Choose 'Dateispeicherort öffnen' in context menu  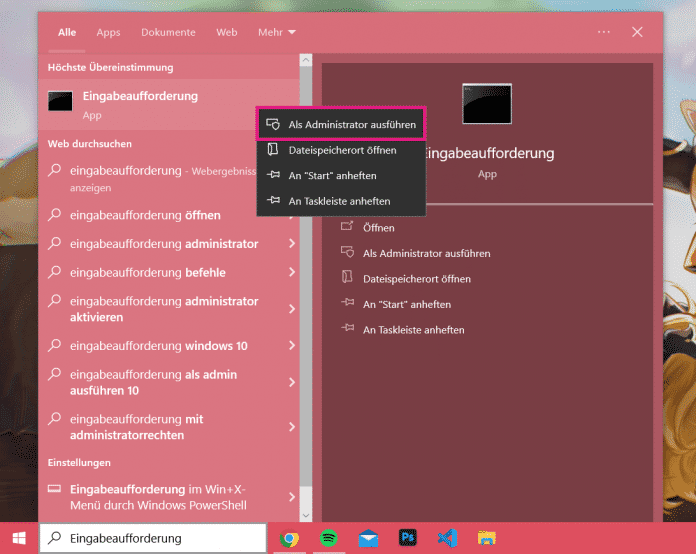[342, 150]
